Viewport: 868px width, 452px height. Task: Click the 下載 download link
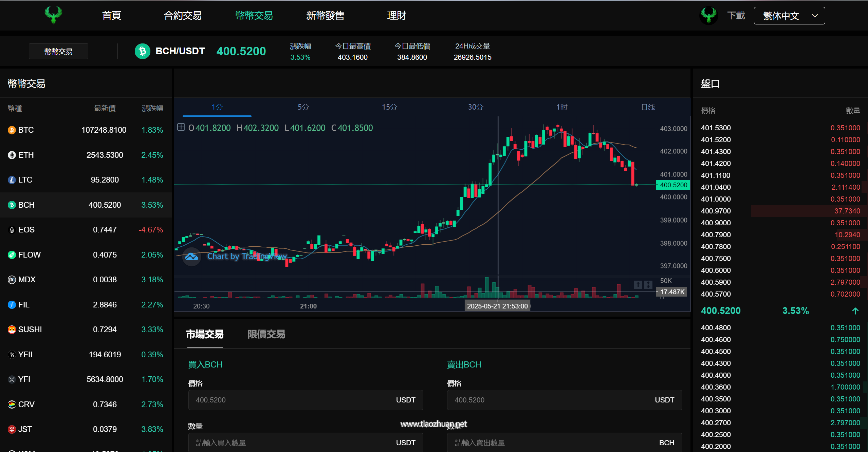[736, 16]
